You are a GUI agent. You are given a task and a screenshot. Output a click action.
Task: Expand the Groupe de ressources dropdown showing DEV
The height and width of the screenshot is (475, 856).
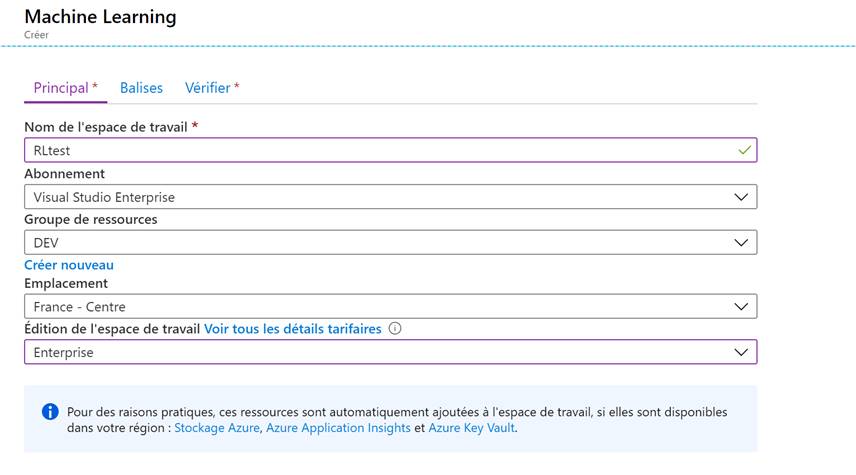click(x=390, y=242)
